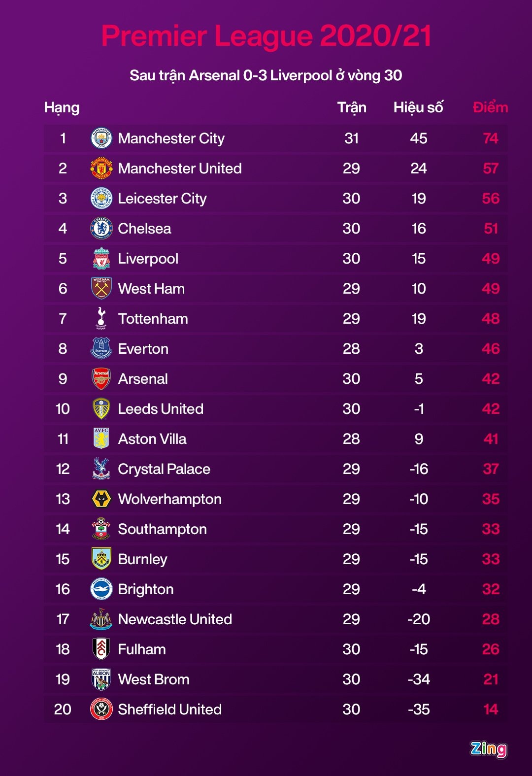
Task: Click the Manchester City club crest
Action: (101, 138)
